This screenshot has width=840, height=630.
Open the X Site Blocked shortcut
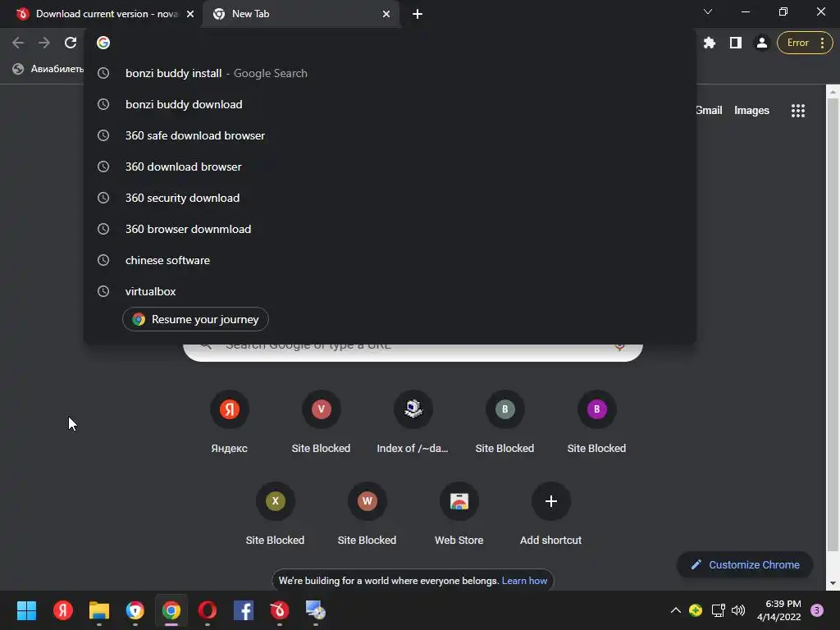click(x=276, y=514)
